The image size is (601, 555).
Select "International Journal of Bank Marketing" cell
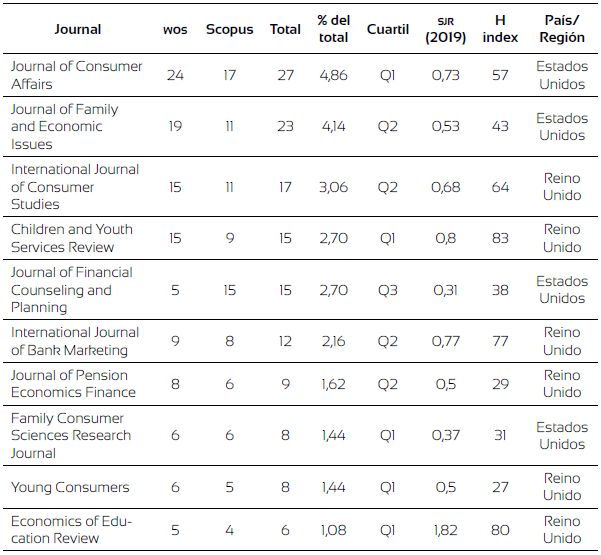75,341
